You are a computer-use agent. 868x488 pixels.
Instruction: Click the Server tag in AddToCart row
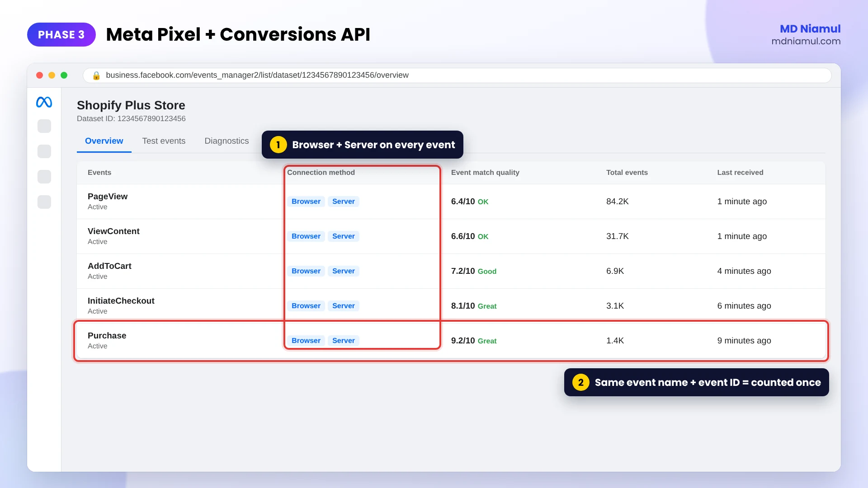coord(344,271)
